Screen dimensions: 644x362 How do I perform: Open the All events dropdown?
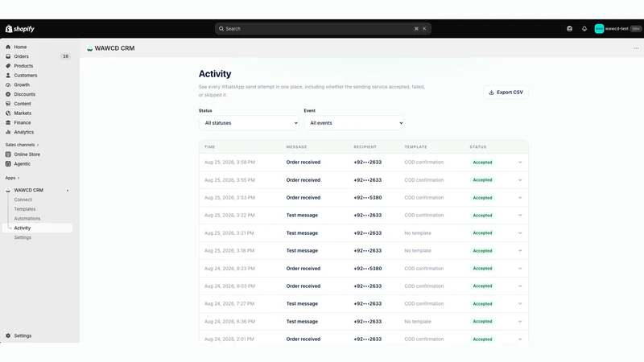354,123
